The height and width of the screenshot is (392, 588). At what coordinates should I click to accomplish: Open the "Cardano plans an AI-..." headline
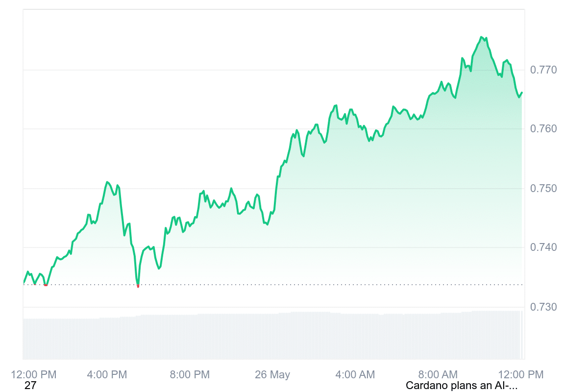point(462,386)
